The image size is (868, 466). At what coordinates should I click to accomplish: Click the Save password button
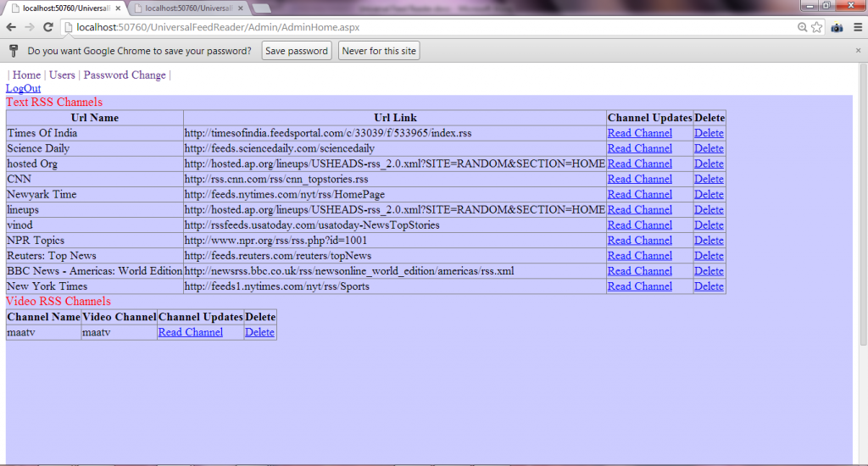[297, 51]
